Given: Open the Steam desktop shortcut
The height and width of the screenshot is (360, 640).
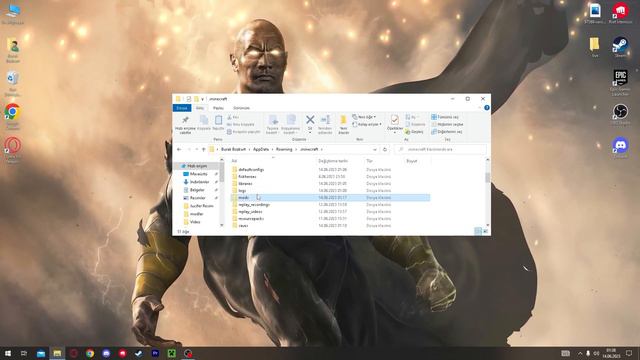Looking at the screenshot, I should 620,47.
